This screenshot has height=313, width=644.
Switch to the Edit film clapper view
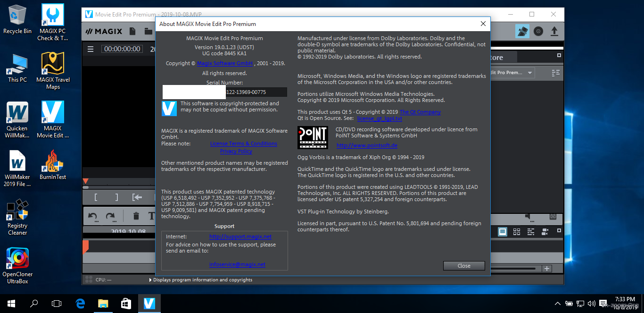pyautogui.click(x=522, y=32)
